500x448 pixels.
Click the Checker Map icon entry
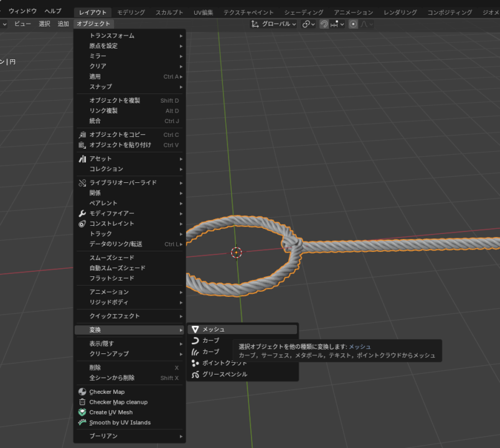(x=106, y=392)
